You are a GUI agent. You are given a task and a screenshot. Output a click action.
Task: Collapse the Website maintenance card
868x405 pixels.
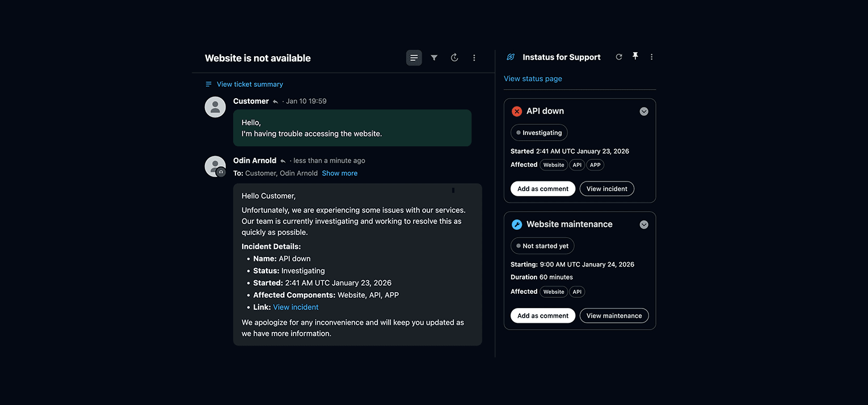(644, 225)
